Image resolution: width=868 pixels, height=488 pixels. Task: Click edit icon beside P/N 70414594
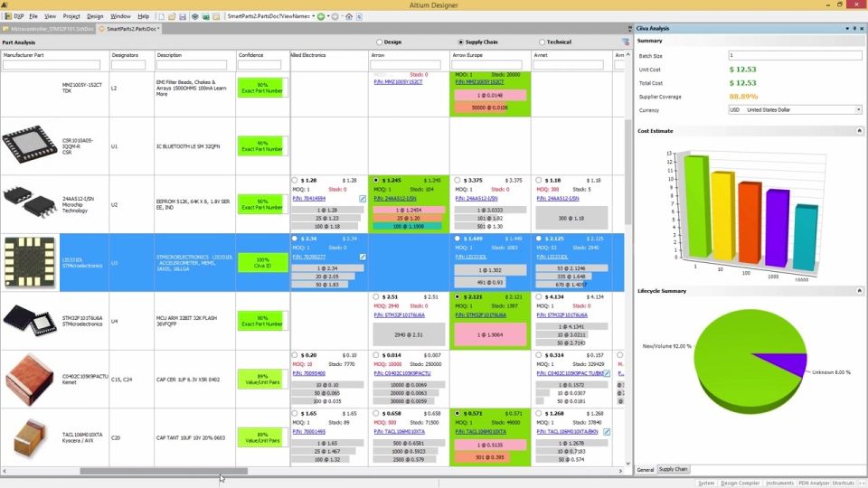point(362,199)
